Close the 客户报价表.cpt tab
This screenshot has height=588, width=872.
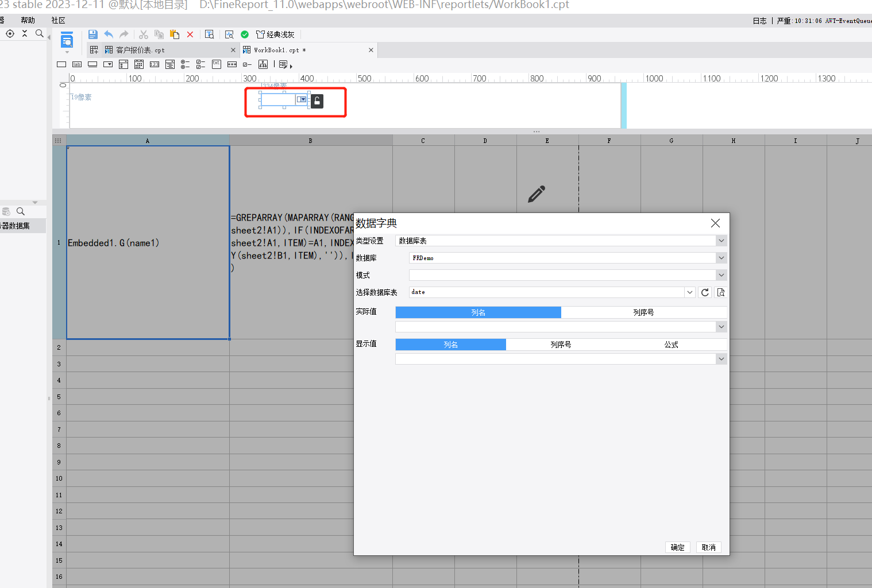tap(233, 50)
